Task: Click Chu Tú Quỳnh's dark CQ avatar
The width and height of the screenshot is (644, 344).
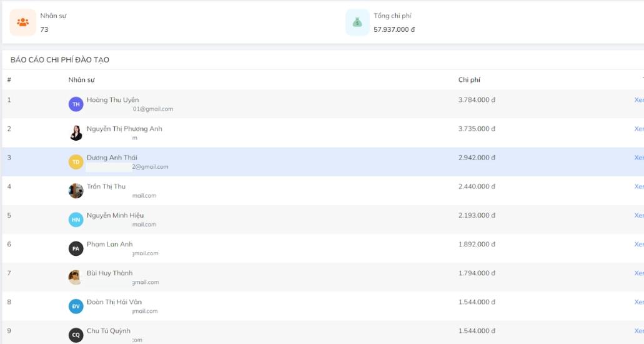Action: pyautogui.click(x=76, y=335)
